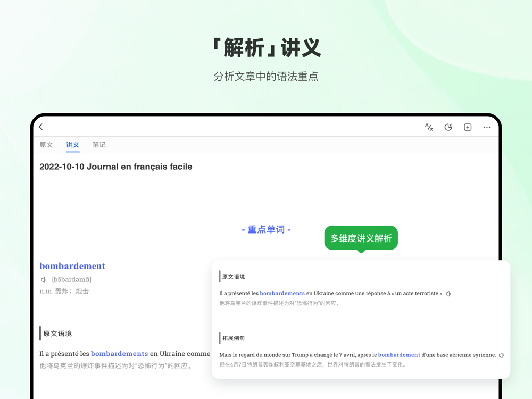Image resolution: width=532 pixels, height=399 pixels.
Task: Click phonetic text [bɔ̃bardəmɑ̃]
Action: 72,280
